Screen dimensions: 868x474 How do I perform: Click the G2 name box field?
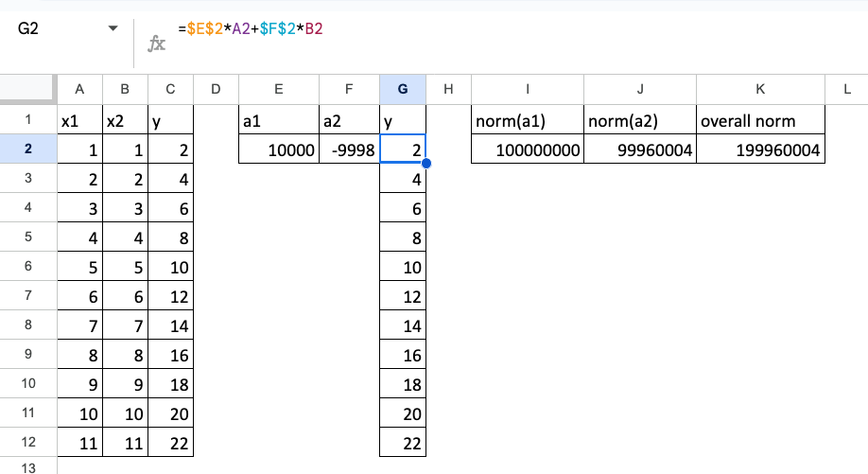(x=57, y=28)
